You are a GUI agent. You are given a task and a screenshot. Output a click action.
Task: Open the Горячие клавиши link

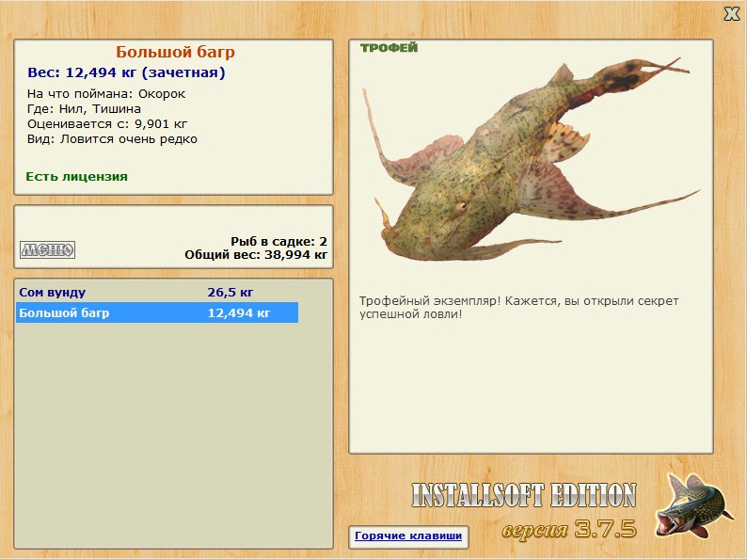[408, 536]
